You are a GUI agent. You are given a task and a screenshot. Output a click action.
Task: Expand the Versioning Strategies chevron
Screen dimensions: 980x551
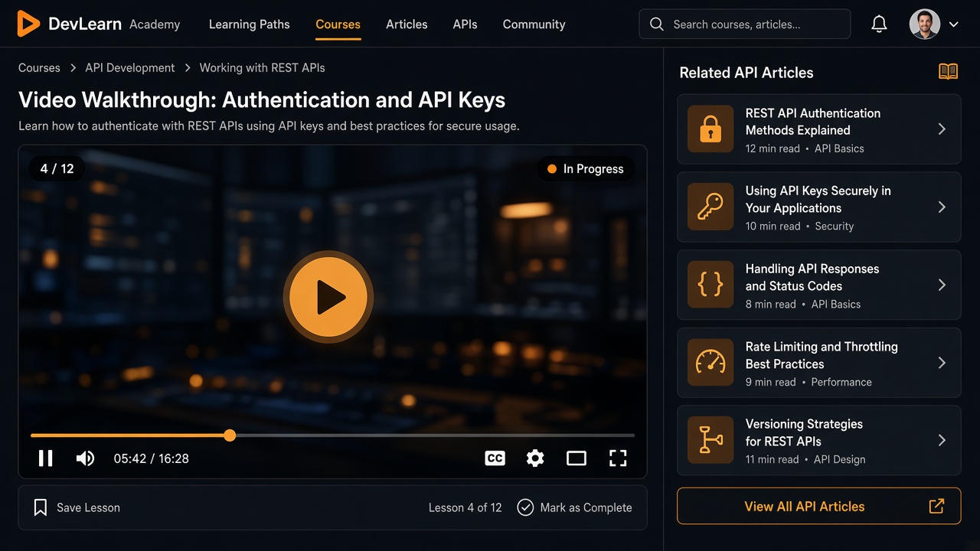942,440
